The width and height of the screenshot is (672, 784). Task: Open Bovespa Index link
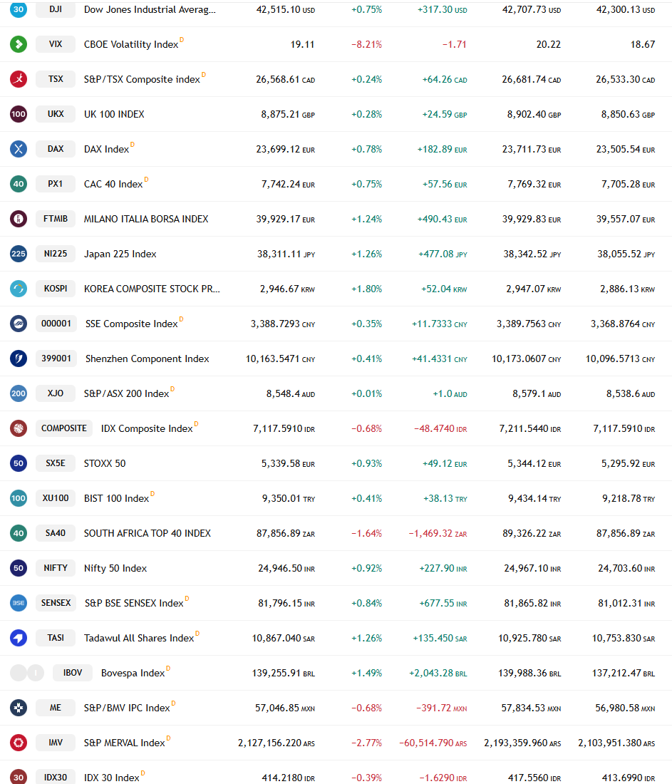(x=133, y=673)
